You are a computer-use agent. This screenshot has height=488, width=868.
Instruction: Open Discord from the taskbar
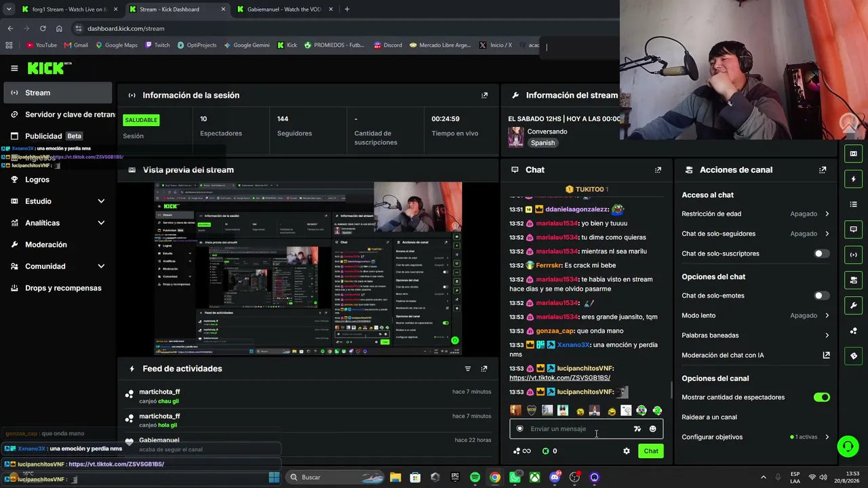point(555,477)
